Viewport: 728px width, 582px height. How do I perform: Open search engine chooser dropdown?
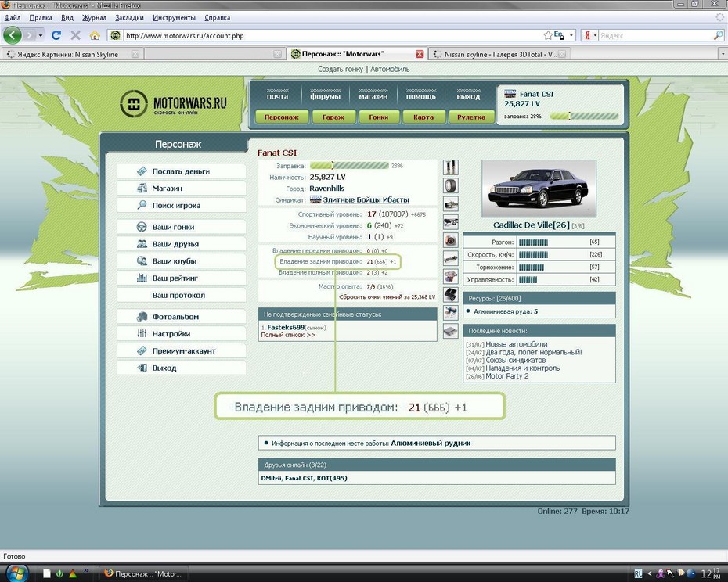point(594,35)
